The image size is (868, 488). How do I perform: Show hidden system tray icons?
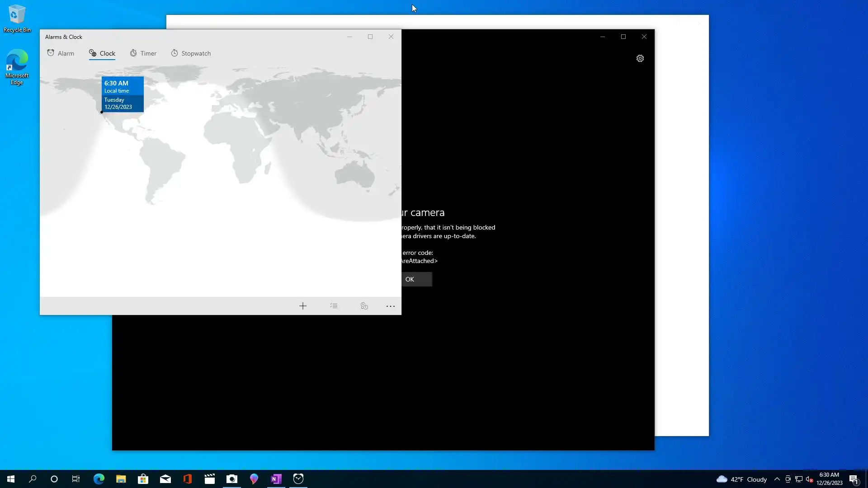pyautogui.click(x=777, y=479)
